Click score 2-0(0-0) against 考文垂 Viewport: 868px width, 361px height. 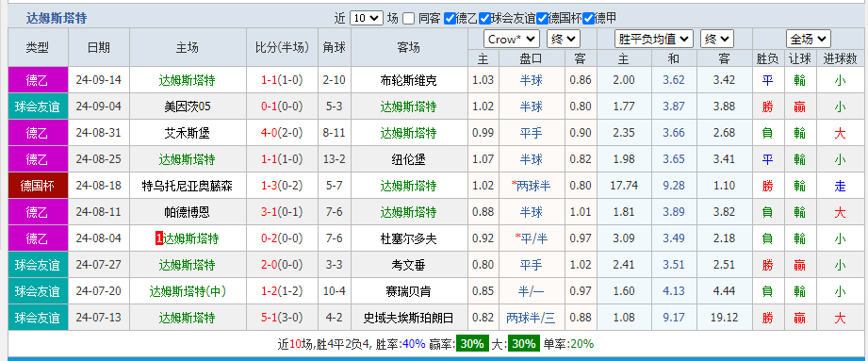283,265
